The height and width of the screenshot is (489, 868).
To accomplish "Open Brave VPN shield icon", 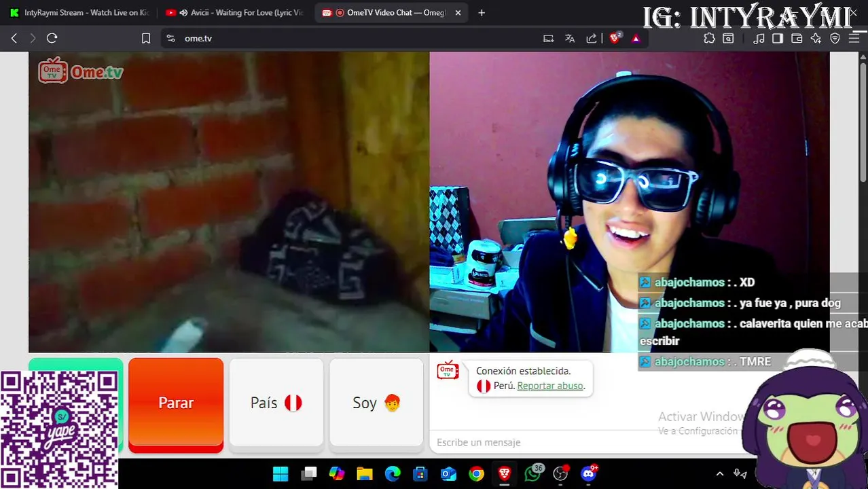I will pos(835,39).
